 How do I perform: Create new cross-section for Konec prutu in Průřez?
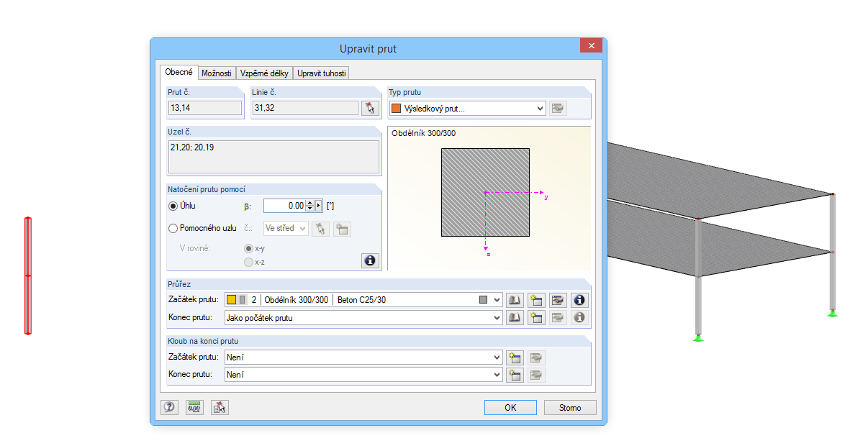(x=536, y=317)
